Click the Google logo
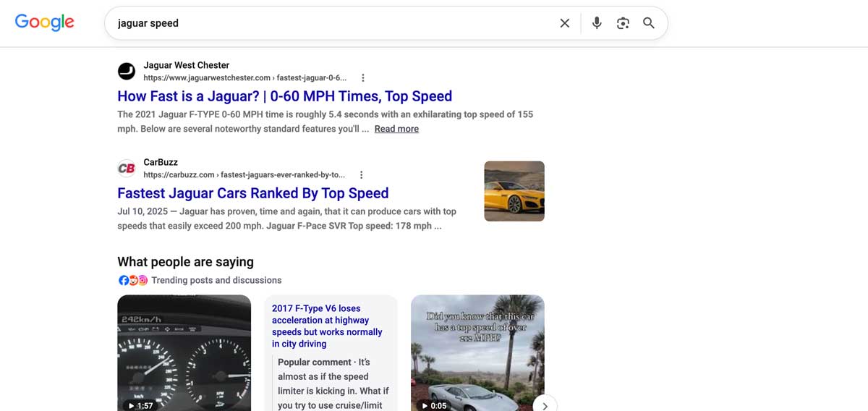Screen dimensions: 868x411 (45, 22)
